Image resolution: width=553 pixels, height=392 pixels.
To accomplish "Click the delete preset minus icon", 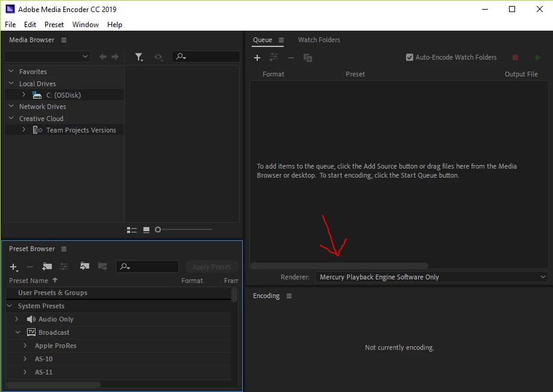I will click(30, 267).
